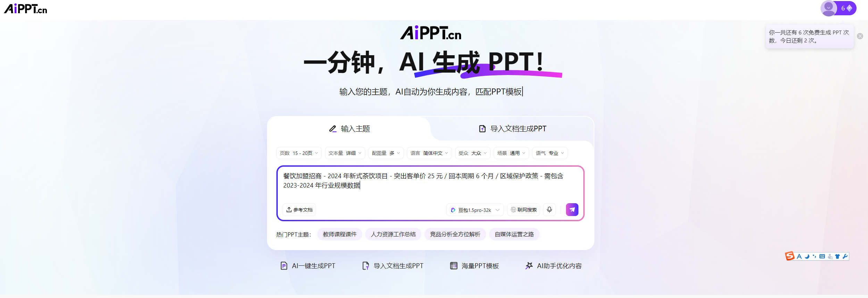The height and width of the screenshot is (298, 868).
Task: Click the user avatar icon
Action: tap(828, 8)
